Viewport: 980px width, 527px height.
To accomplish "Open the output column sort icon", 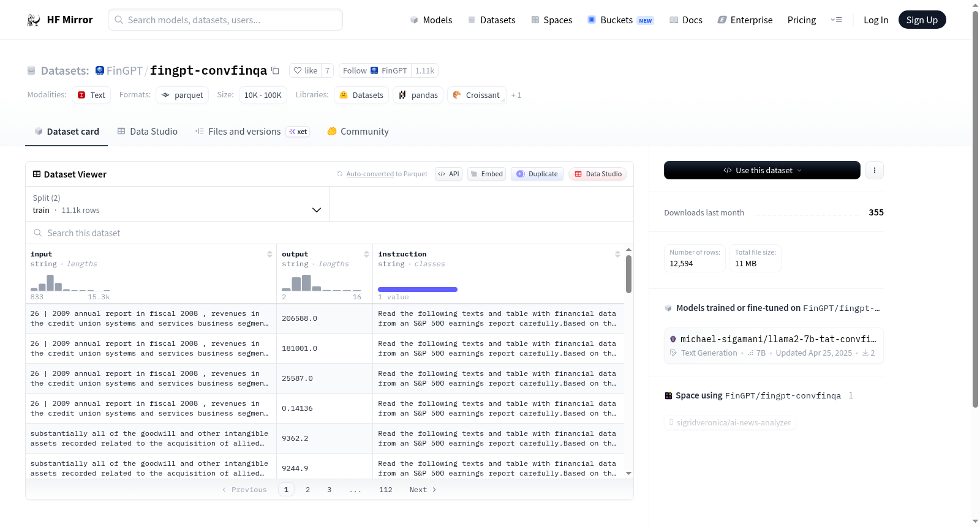I will (x=366, y=254).
